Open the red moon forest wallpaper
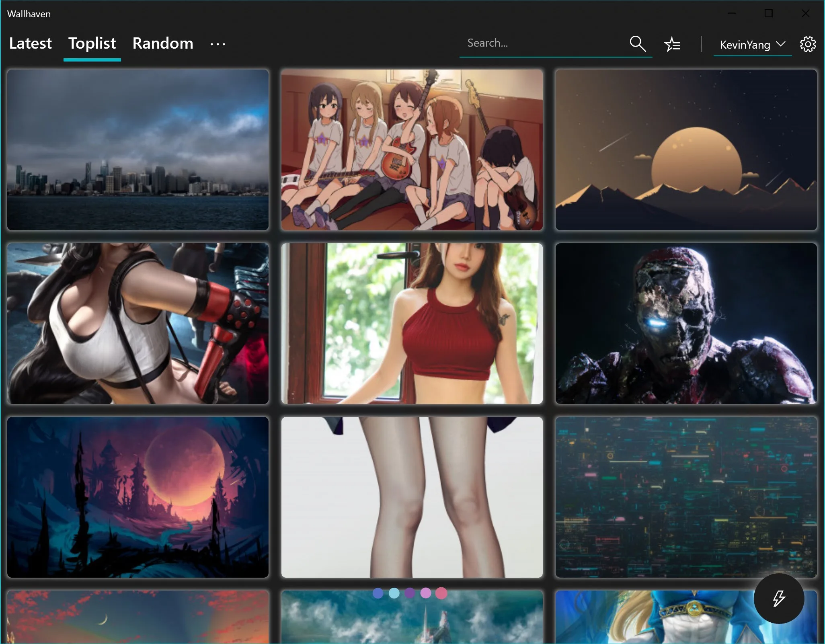The width and height of the screenshot is (825, 644). tap(138, 497)
